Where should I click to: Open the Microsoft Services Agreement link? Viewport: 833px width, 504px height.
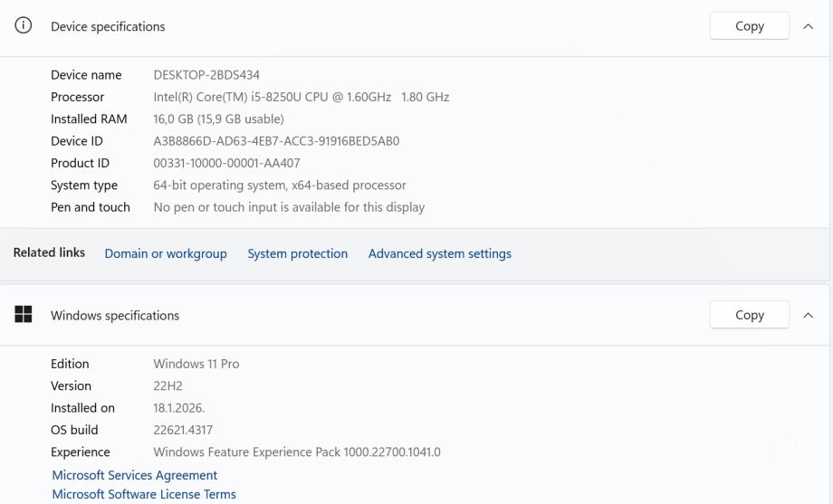[x=135, y=475]
